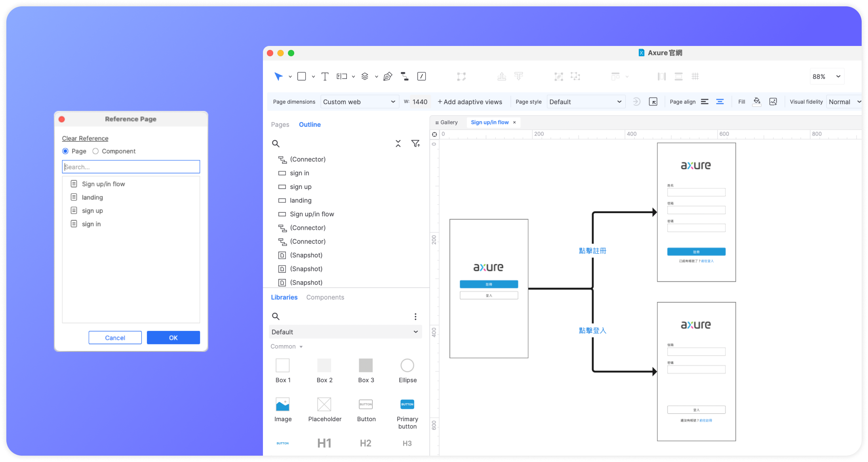Select 'sign in' in the Outline panel

tap(299, 173)
